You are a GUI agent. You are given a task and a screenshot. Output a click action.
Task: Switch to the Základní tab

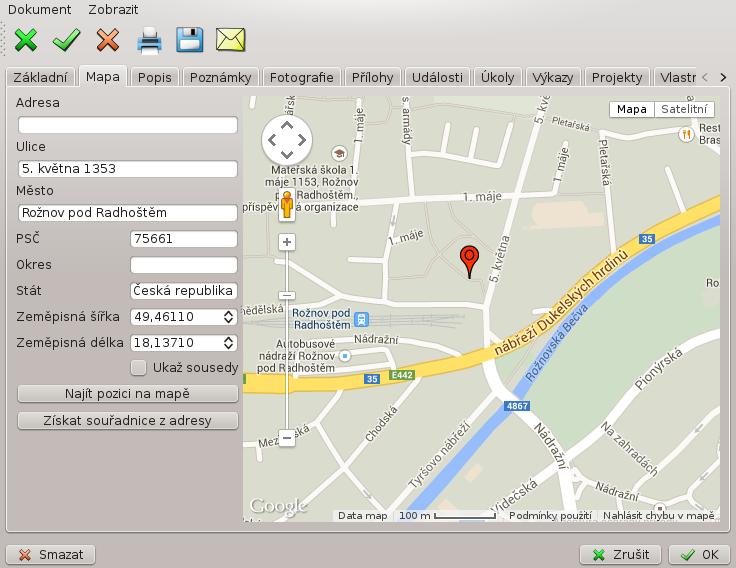click(x=40, y=77)
